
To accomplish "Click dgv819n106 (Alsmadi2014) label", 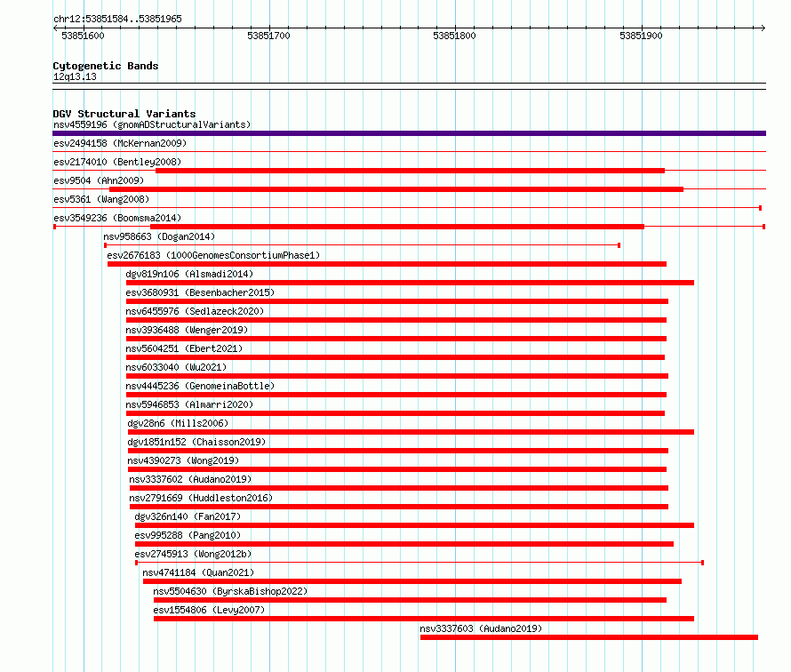I will point(189,274).
